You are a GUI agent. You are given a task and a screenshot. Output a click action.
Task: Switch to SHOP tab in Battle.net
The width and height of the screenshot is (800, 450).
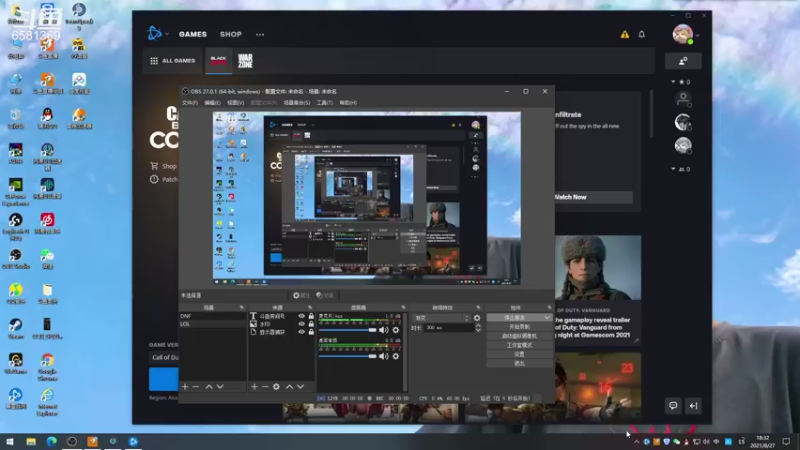tap(231, 34)
